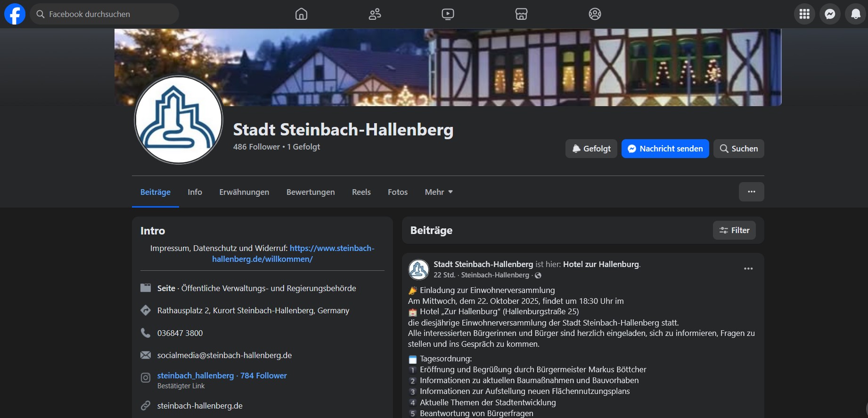The width and height of the screenshot is (868, 418).
Task: Open the Friends icon in top navigation
Action: tap(375, 14)
